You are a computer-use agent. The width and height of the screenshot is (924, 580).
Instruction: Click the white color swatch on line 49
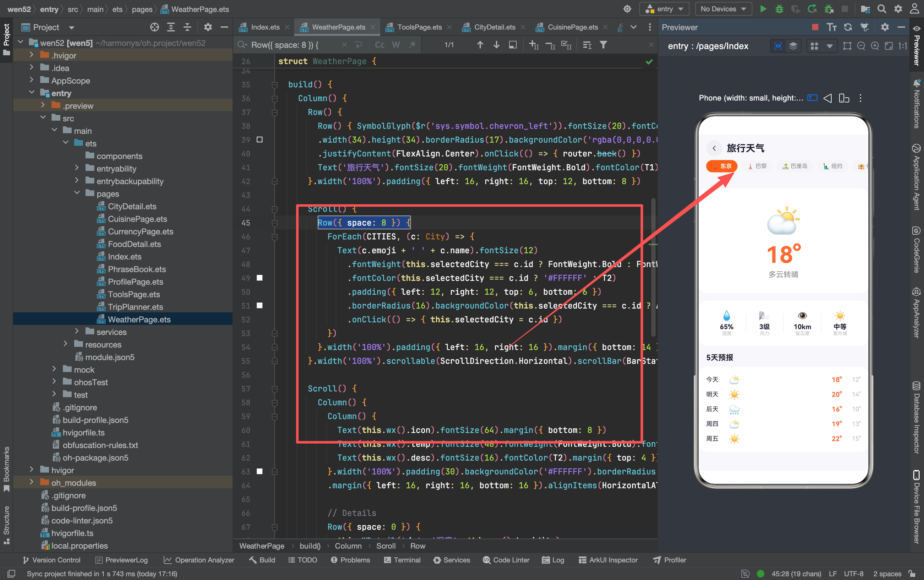click(x=260, y=278)
